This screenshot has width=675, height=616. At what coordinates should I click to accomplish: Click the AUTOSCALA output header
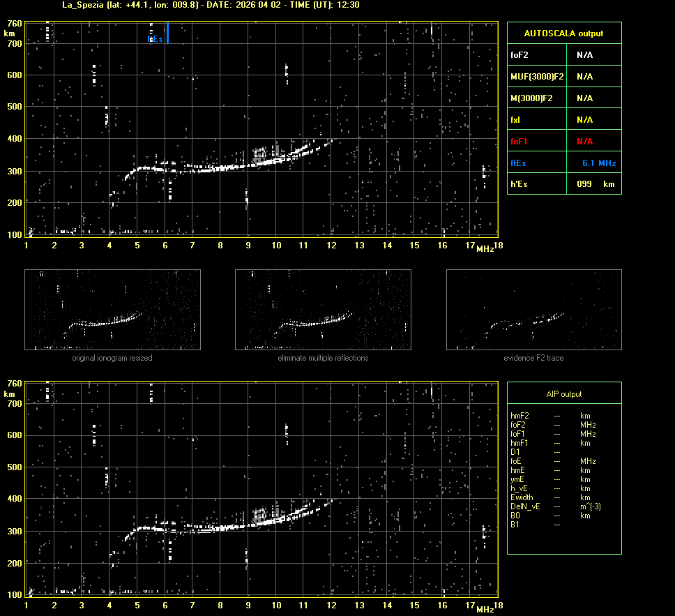563,33
